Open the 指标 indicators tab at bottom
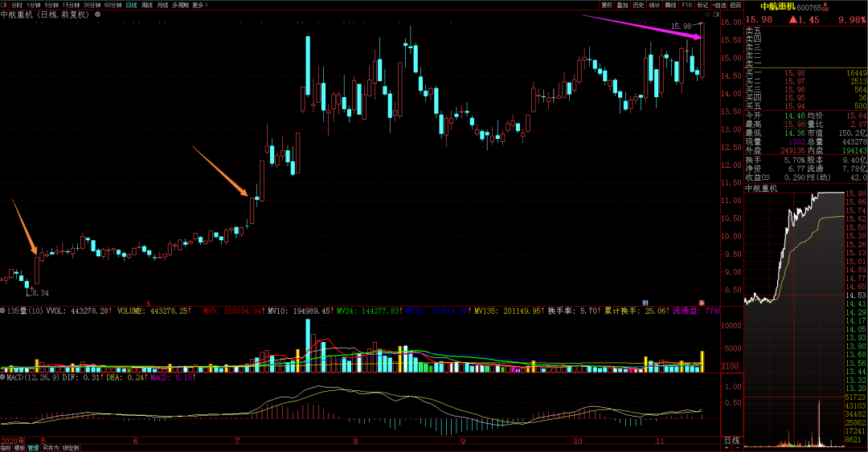The width and height of the screenshot is (868, 452). (x=6, y=448)
